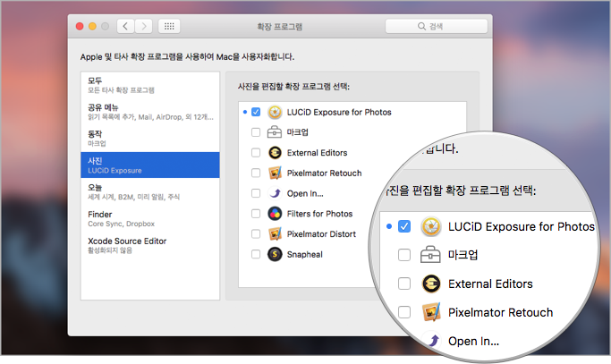Click the 검색 search field
This screenshot has width=611, height=364.
coord(437,26)
